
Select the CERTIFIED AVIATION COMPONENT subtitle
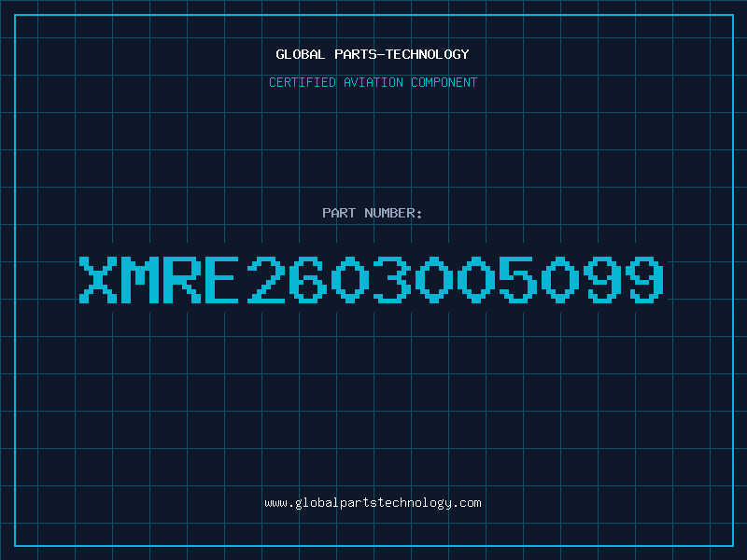373,82
